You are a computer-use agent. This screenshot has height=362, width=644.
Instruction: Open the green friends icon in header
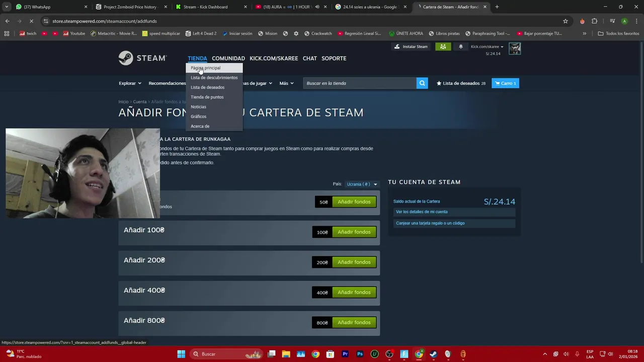point(443,46)
